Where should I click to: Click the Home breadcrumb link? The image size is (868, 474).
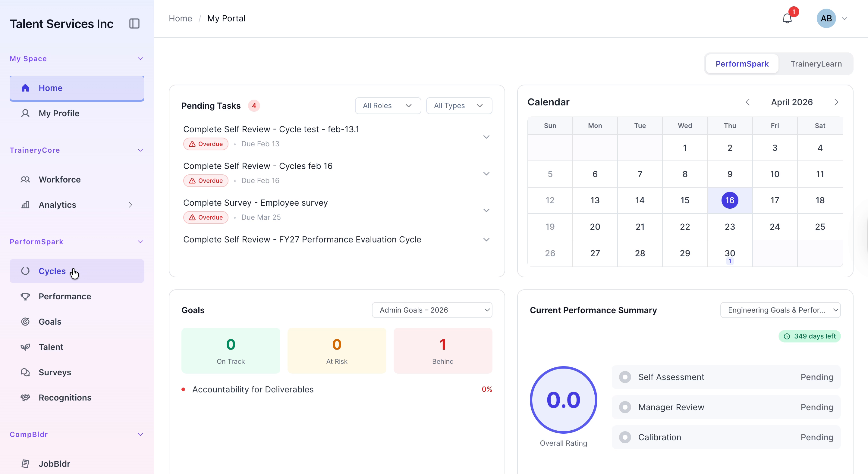[x=180, y=18]
